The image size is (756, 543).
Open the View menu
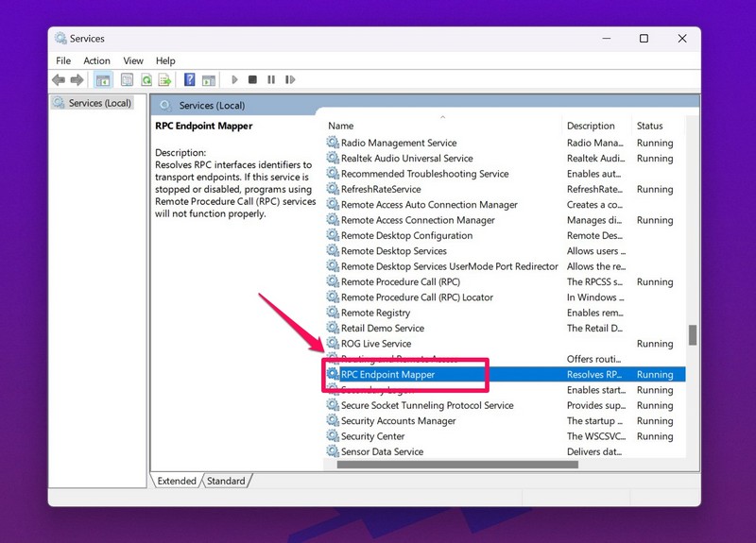point(133,60)
